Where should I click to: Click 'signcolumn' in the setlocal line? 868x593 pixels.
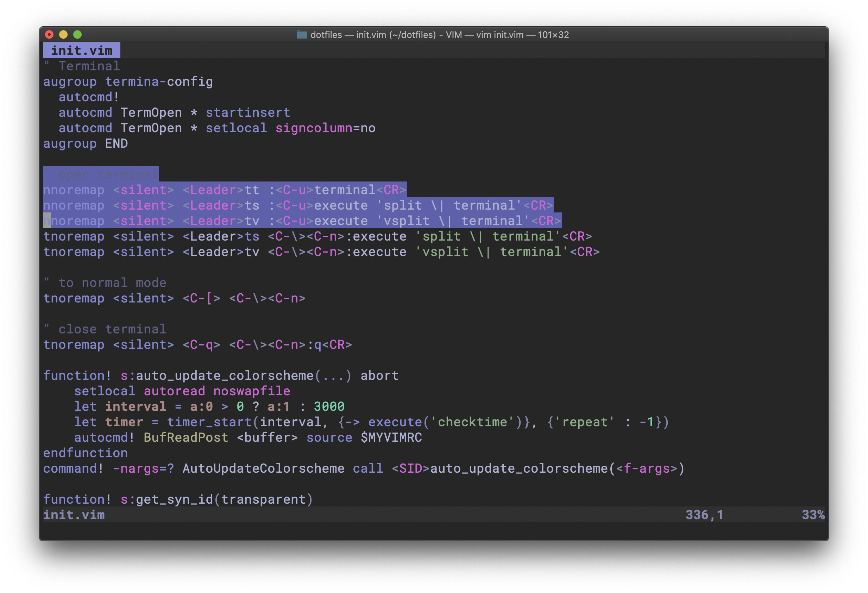[314, 128]
